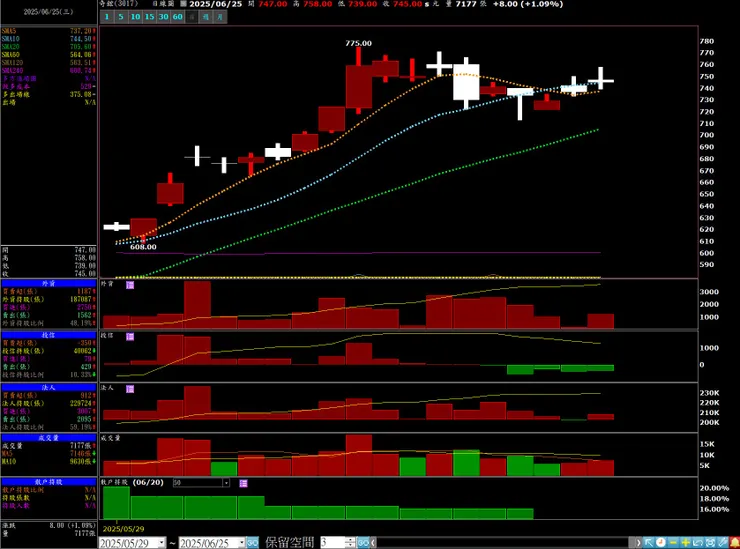Select the daily (日) timeframe button
The height and width of the screenshot is (549, 740).
[x=192, y=17]
